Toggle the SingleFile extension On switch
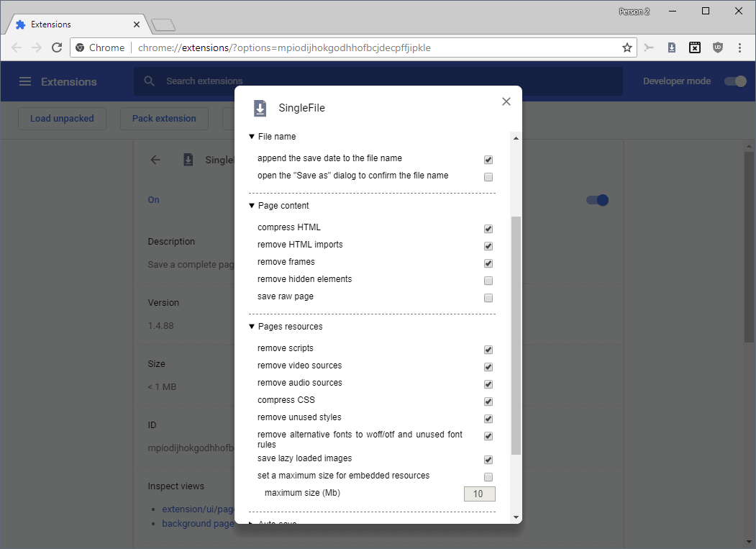 coord(597,200)
